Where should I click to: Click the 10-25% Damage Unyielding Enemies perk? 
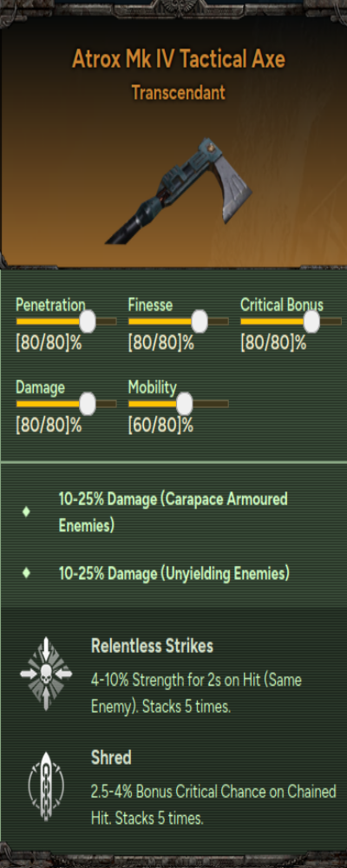tap(174, 574)
